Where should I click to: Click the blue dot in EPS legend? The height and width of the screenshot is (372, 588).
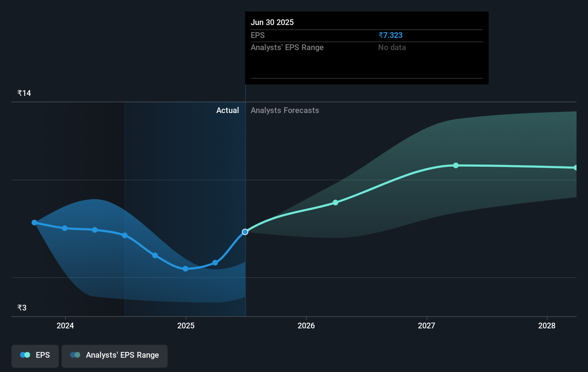23,354
